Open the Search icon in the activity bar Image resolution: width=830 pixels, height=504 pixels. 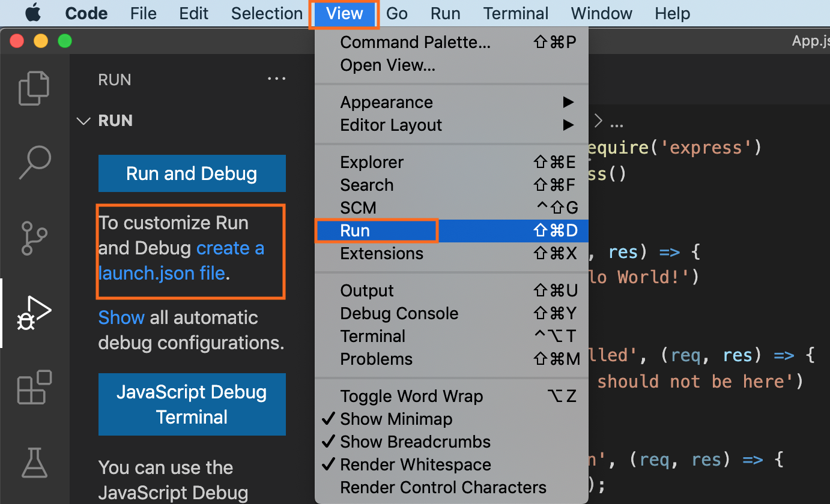34,163
